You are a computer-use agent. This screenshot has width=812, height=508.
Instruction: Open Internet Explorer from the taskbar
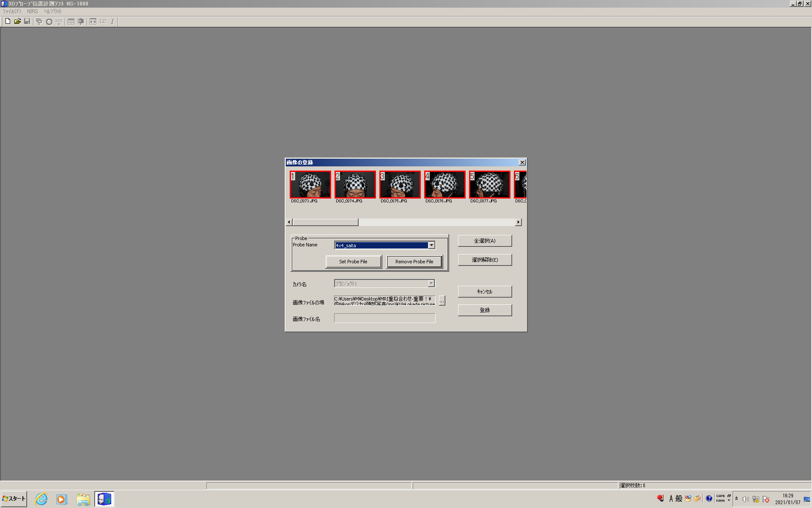click(x=41, y=499)
